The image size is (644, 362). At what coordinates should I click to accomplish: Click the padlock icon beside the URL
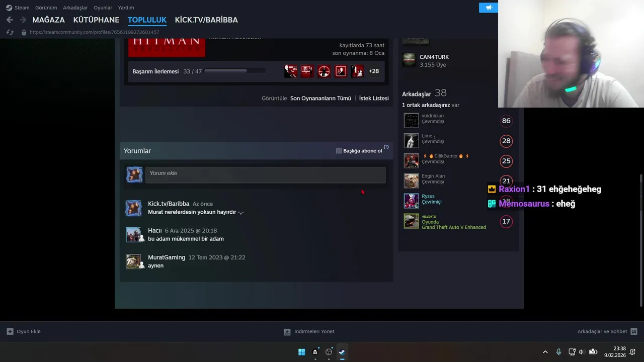[23, 32]
